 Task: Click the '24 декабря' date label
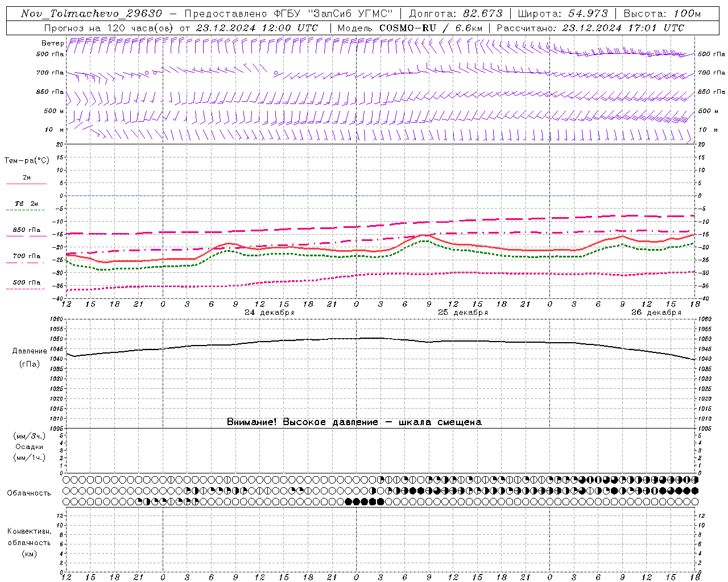(x=269, y=312)
